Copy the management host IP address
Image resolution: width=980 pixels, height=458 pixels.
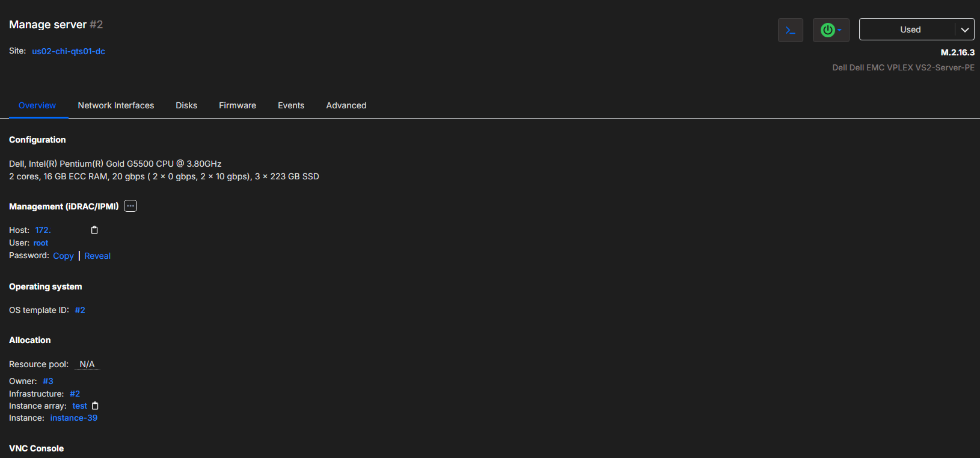tap(94, 230)
